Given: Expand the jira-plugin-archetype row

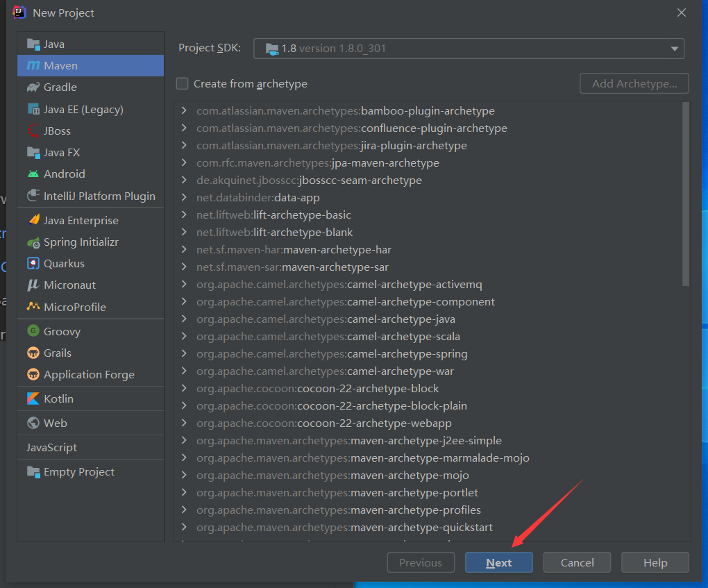Looking at the screenshot, I should click(x=184, y=145).
